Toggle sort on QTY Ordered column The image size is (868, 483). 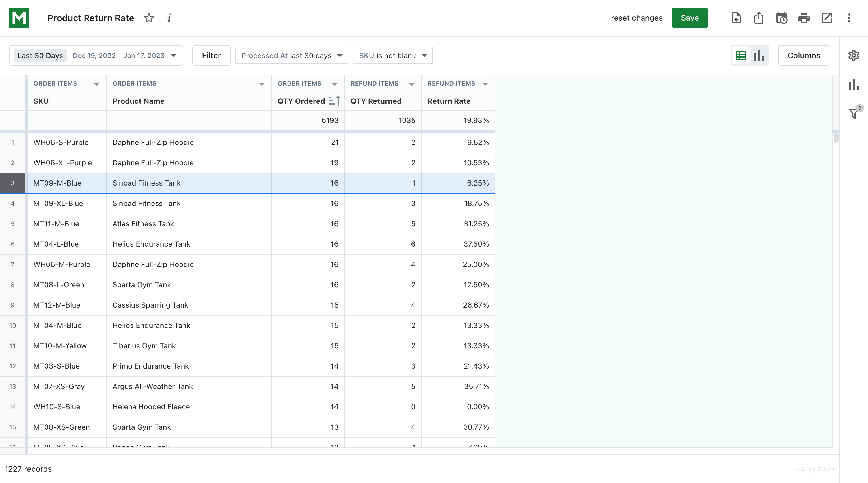[x=334, y=101]
